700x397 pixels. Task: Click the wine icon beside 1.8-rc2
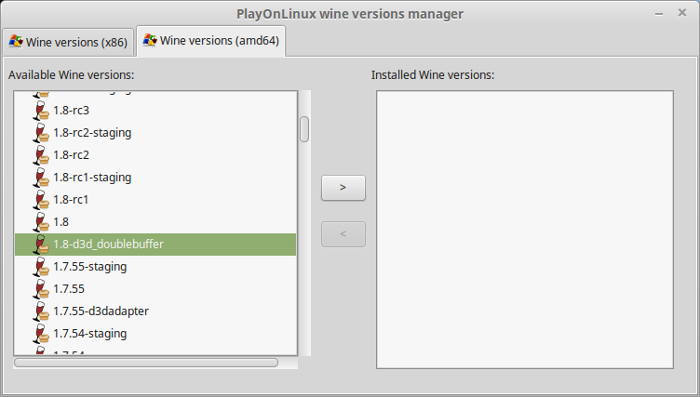(x=41, y=155)
